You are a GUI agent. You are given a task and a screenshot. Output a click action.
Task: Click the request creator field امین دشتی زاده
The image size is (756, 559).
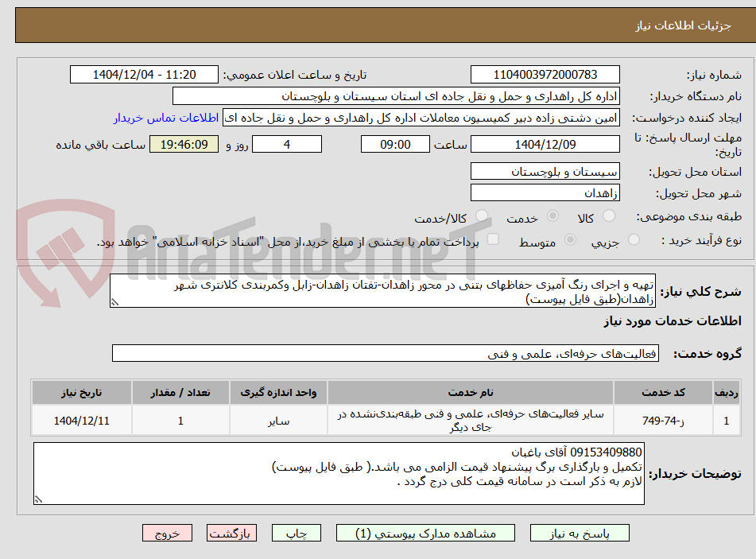coord(421,118)
